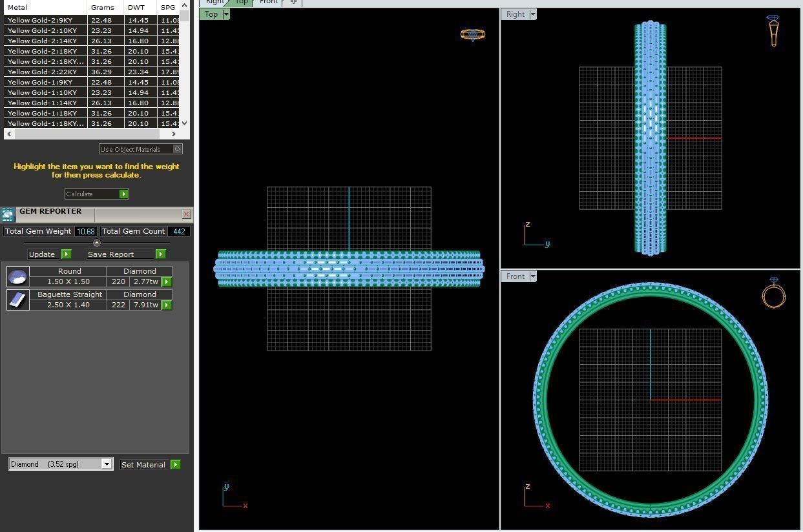
Task: Click Total Gem Count value 442
Action: [x=179, y=231]
